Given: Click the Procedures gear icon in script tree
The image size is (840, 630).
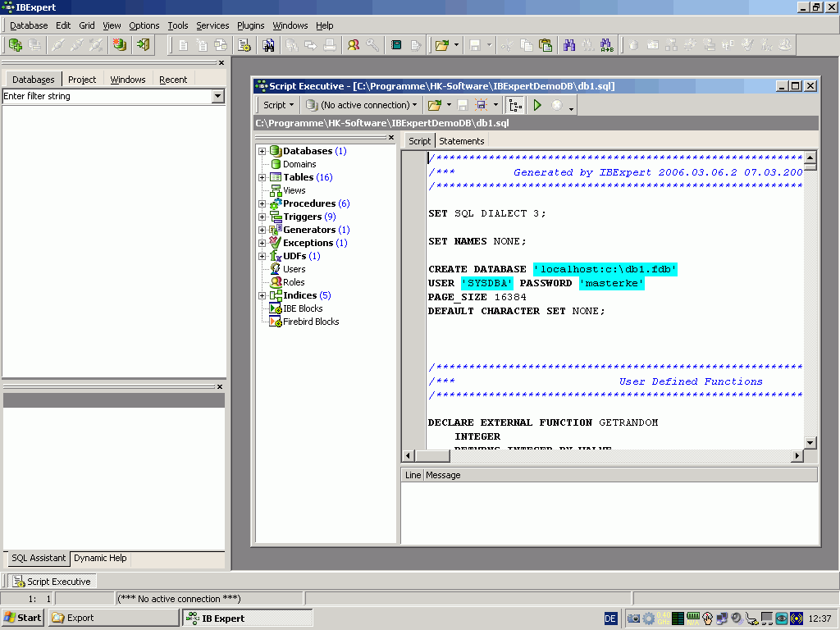Looking at the screenshot, I should (x=276, y=203).
